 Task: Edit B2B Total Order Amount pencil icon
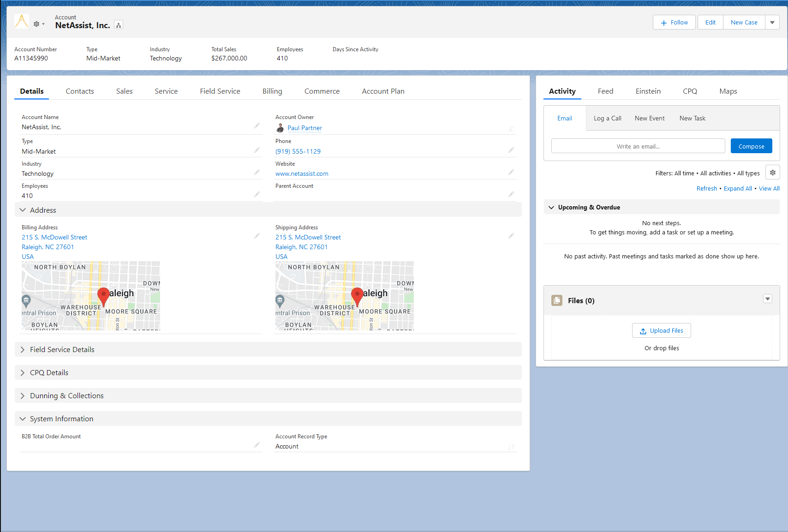257,445
